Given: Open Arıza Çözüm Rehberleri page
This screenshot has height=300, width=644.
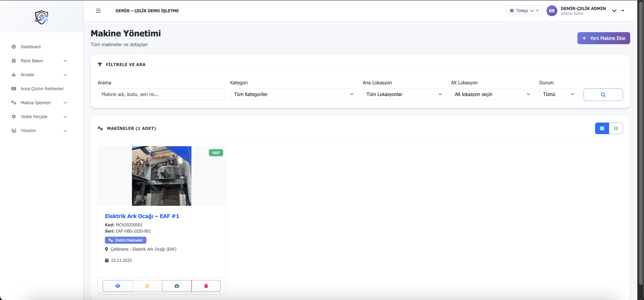Looking at the screenshot, I should pyautogui.click(x=42, y=89).
